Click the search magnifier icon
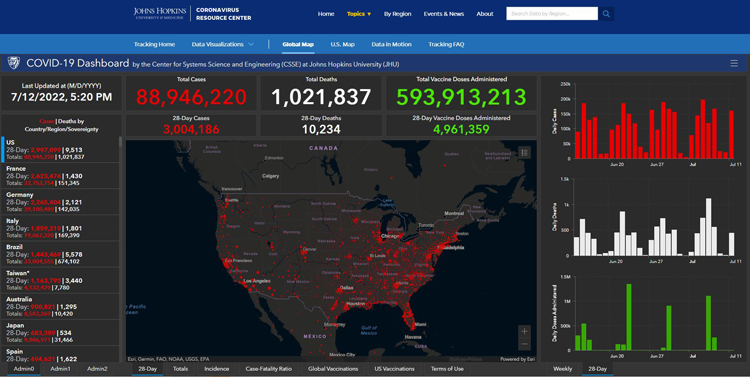This screenshot has height=377, width=750. point(606,14)
